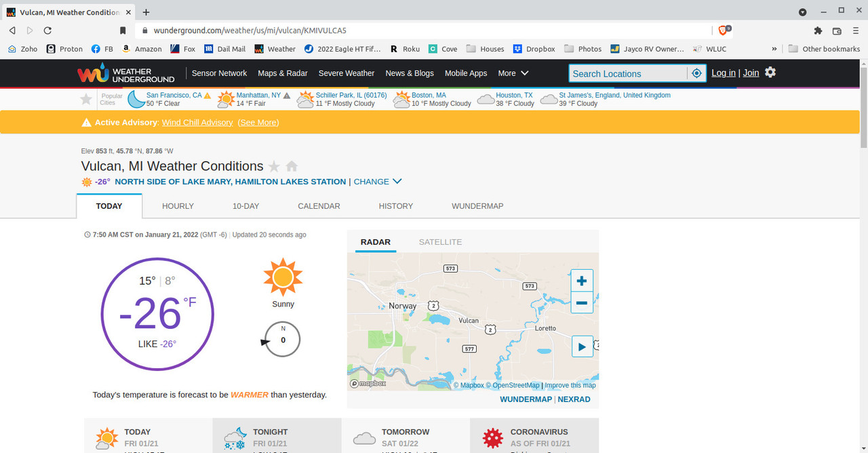Expand the More navigation menu

pos(513,73)
